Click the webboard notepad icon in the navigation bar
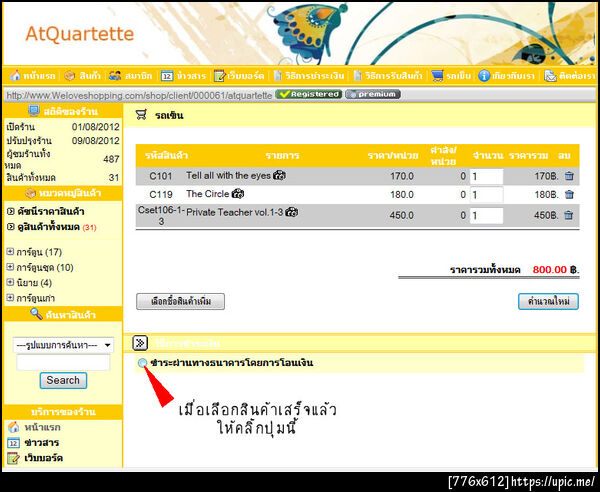Screen dimensions: 600x492 pyautogui.click(x=220, y=76)
